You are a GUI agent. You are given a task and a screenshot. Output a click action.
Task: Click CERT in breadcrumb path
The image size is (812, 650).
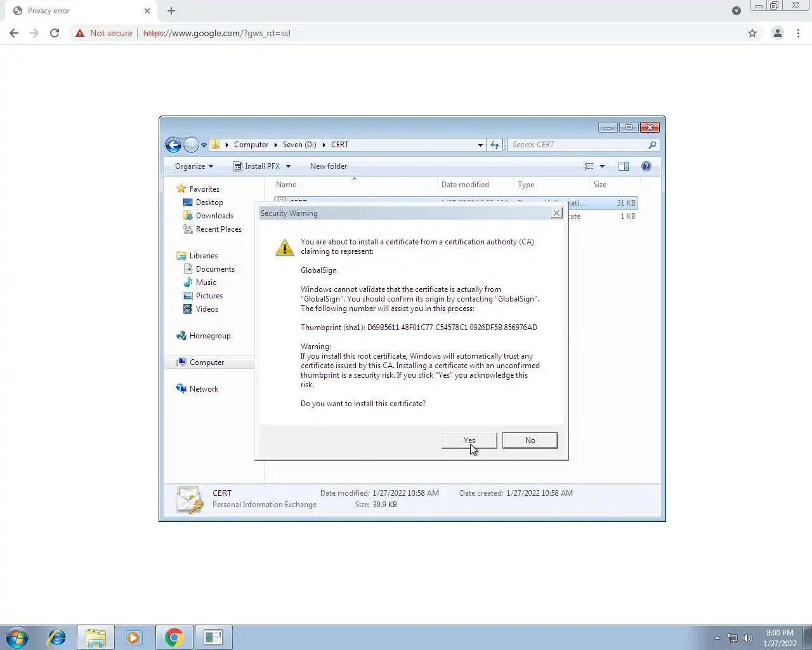pyautogui.click(x=340, y=145)
